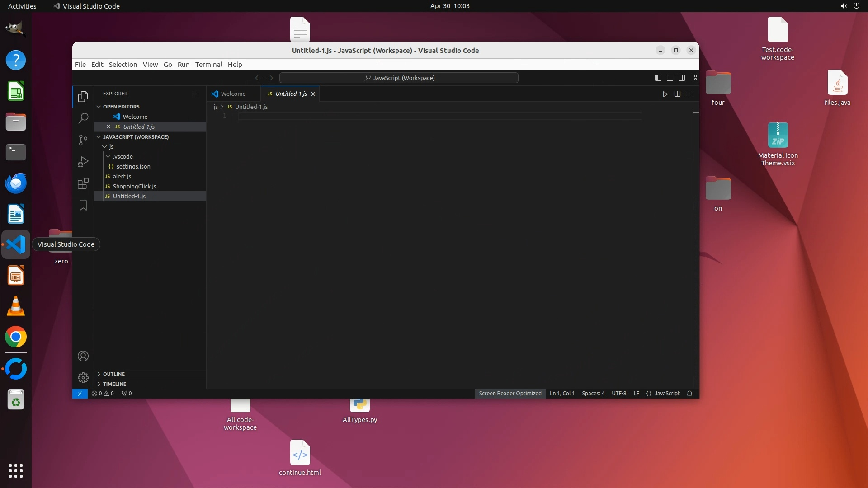Toggle the primary side bar visibility
Screen dimensions: 868x488
tap(658, 78)
